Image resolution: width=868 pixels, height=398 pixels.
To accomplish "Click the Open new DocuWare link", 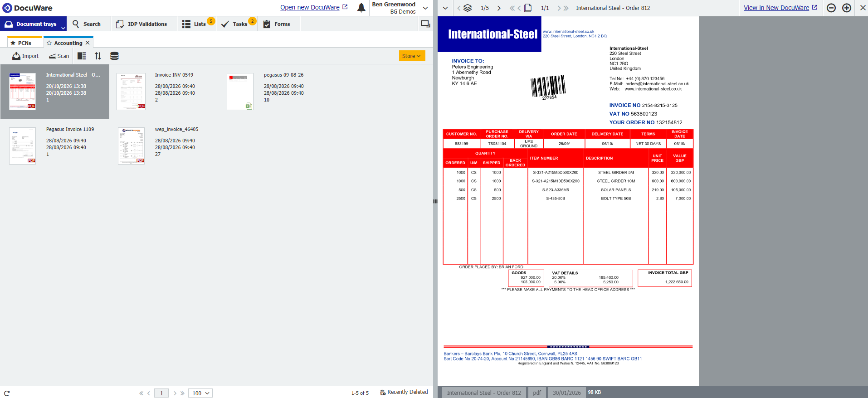I will (314, 7).
